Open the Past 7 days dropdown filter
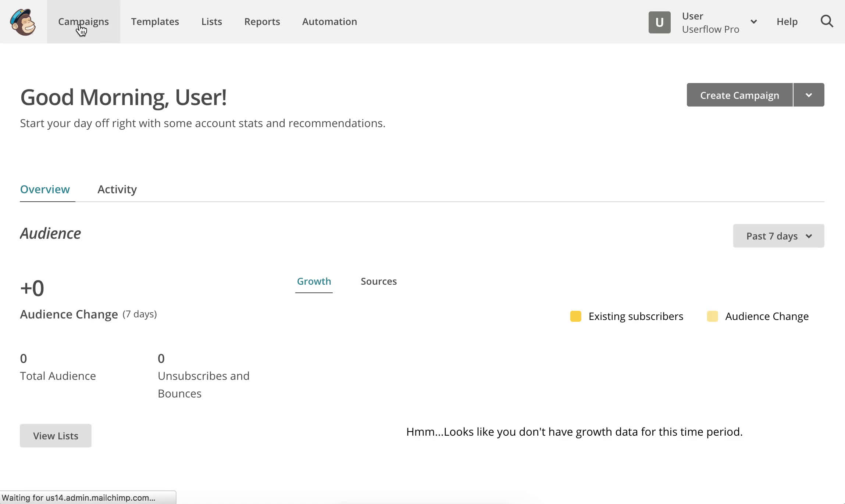Viewport: 845px width, 504px height. [x=778, y=236]
